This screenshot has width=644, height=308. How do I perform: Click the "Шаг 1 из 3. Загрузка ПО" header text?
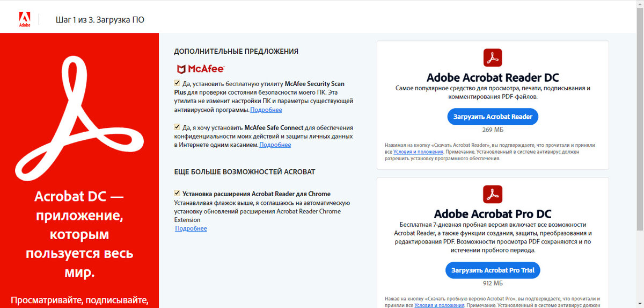[100, 20]
